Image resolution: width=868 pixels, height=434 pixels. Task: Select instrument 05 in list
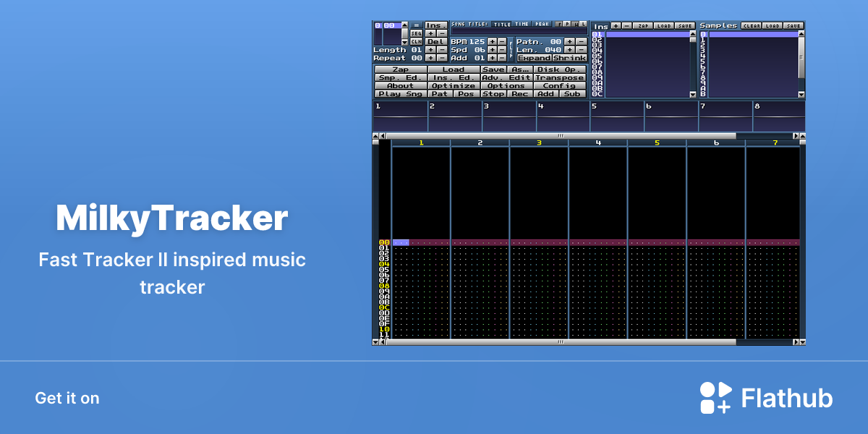(x=640, y=56)
